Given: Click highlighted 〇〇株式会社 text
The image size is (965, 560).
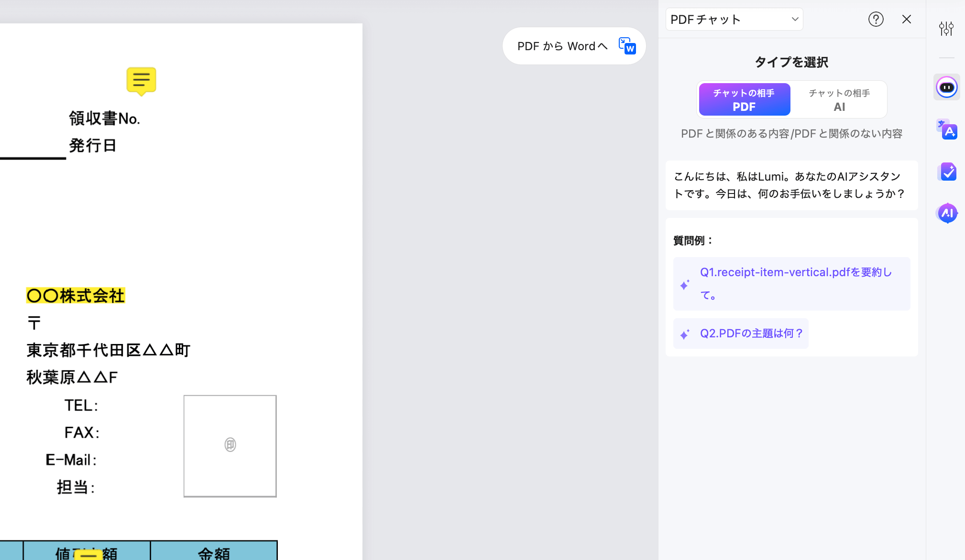Looking at the screenshot, I should pos(76,296).
